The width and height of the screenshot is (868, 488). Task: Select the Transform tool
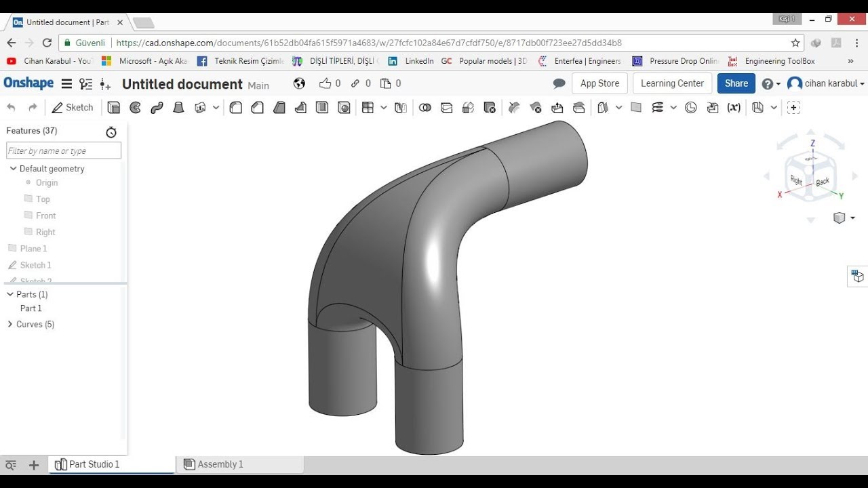tap(468, 107)
